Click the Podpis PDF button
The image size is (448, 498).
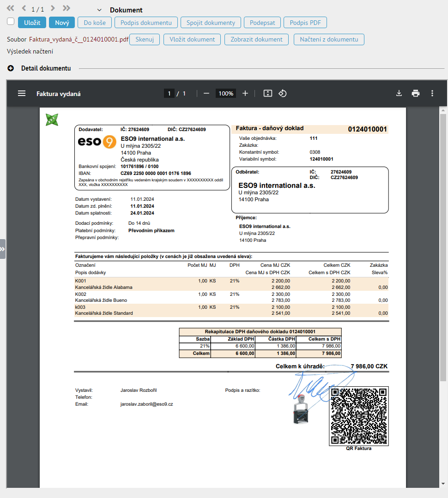click(x=305, y=23)
